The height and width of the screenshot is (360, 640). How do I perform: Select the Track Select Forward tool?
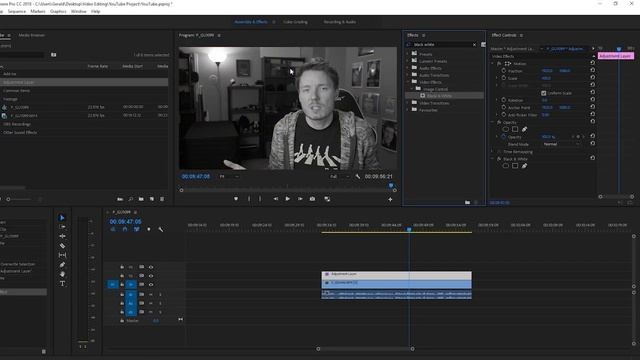[62, 227]
